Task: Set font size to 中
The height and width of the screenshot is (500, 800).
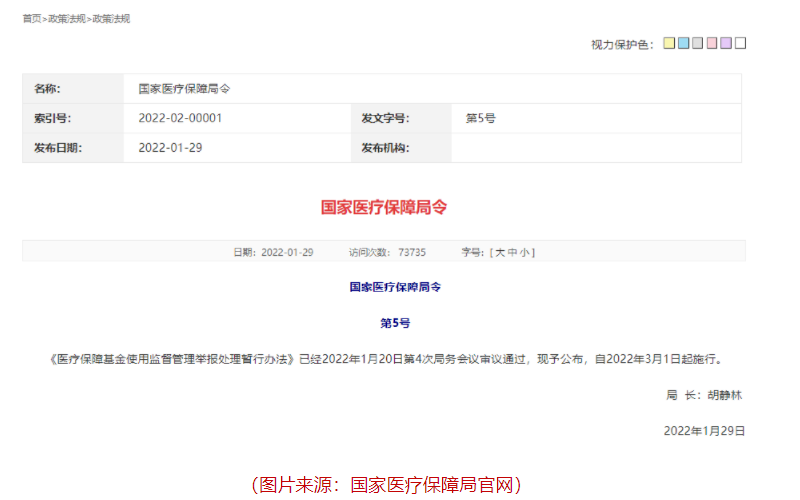Action: [x=512, y=253]
